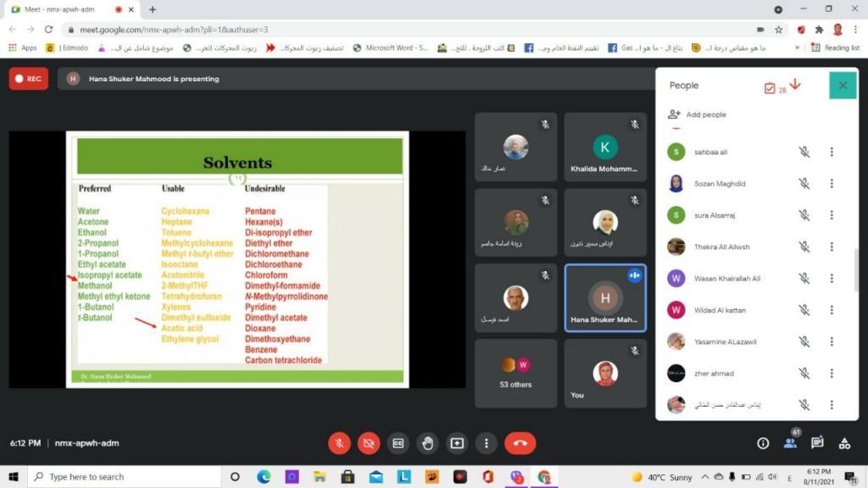868x488 pixels.
Task: Click the 53 others participant tile
Action: coord(515,373)
